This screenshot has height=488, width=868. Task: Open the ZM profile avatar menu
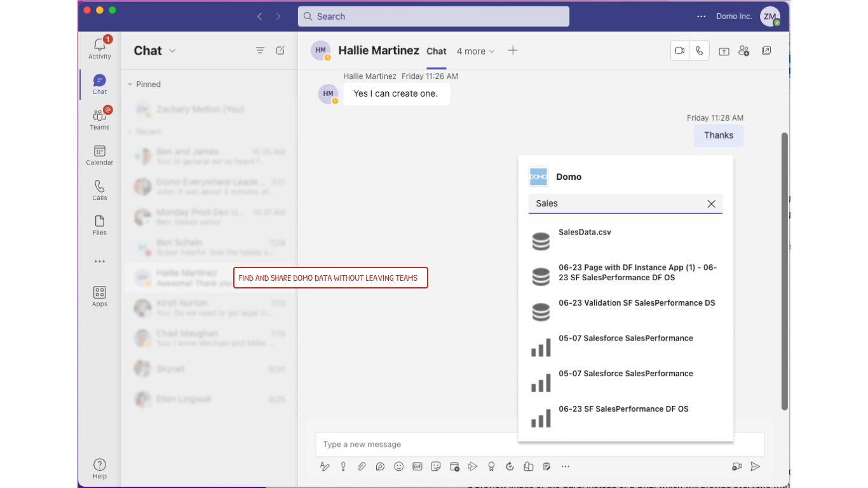click(770, 17)
